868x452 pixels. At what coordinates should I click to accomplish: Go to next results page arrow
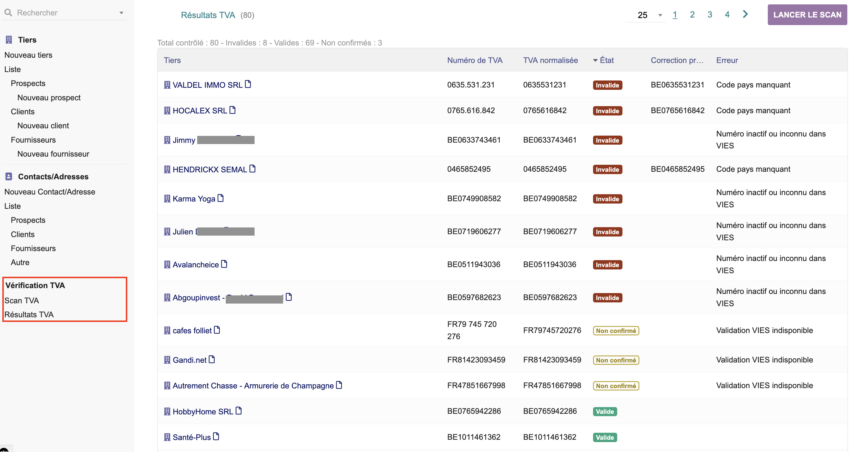tap(745, 14)
